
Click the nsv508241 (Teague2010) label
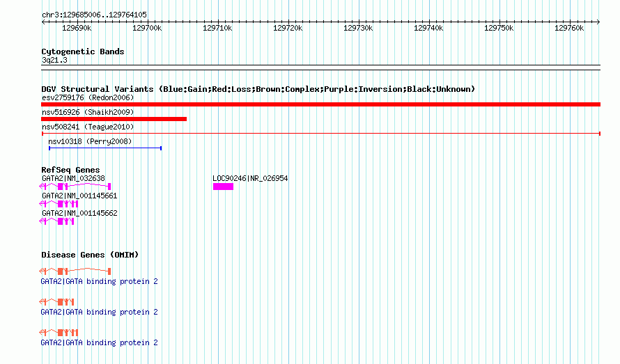88,127
